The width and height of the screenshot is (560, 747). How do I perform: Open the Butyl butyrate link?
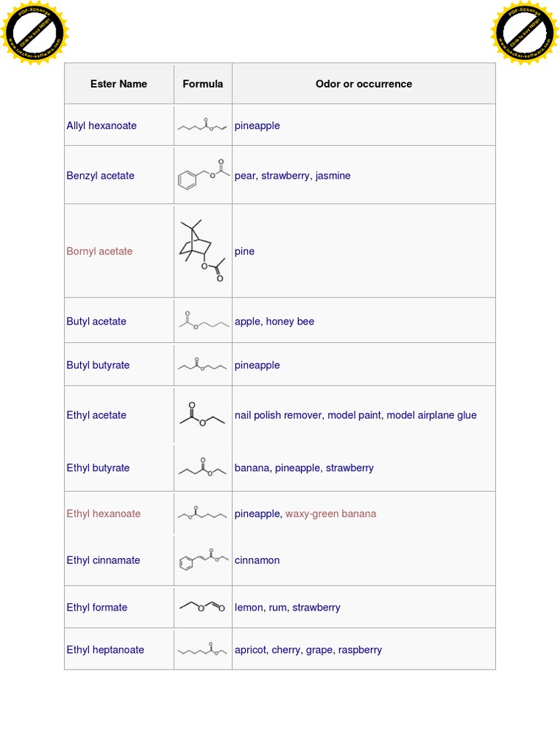98,365
